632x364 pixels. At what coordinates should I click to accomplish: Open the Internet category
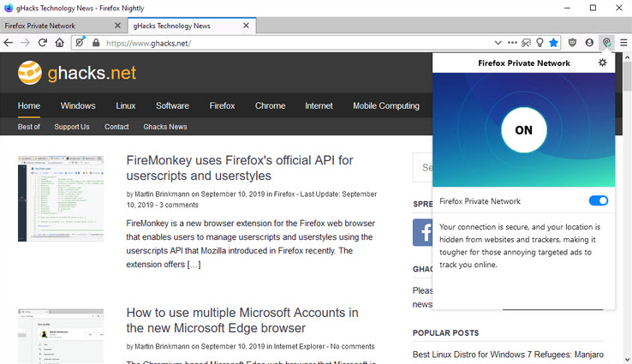tap(319, 105)
